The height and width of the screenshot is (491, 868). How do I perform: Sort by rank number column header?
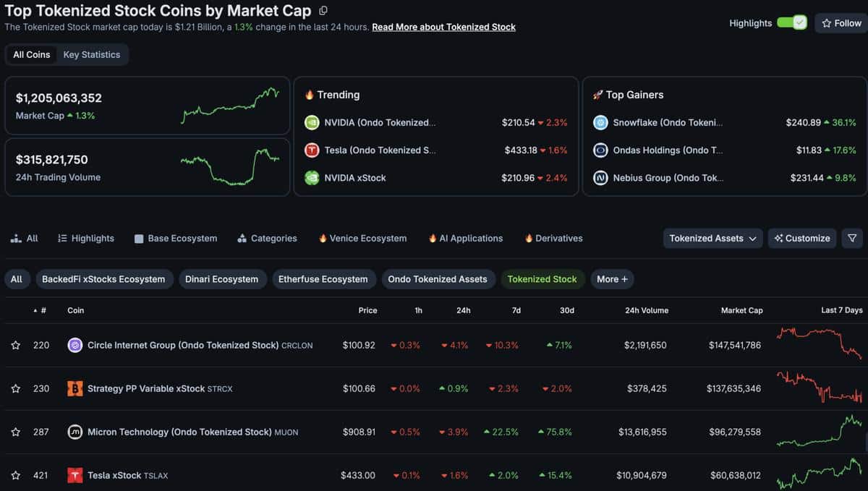coord(40,310)
